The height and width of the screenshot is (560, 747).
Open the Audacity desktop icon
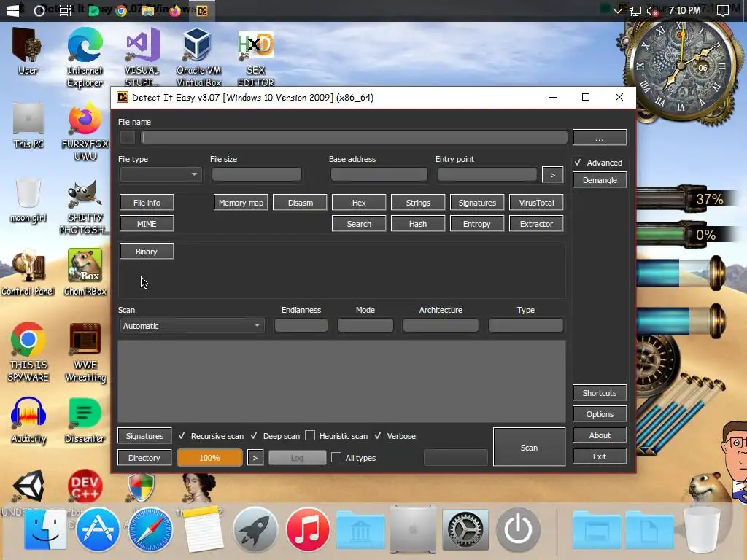(28, 420)
